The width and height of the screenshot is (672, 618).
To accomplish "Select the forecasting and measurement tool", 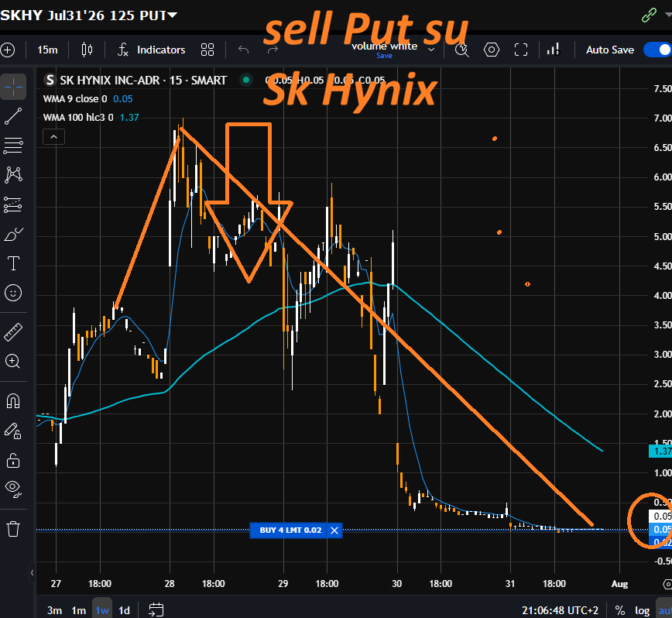I will pyautogui.click(x=13, y=204).
